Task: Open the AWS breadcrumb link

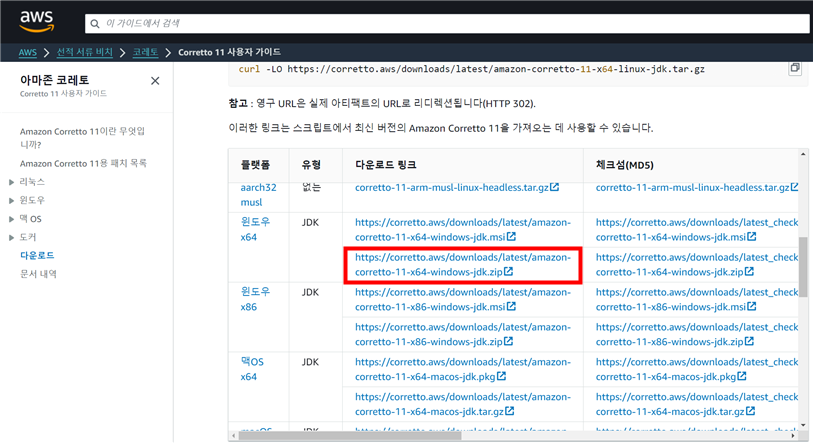Action: click(x=28, y=53)
